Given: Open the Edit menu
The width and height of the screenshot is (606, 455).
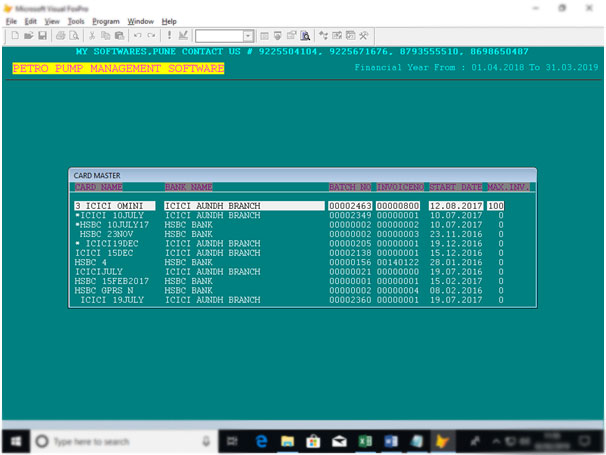Looking at the screenshot, I should (x=31, y=21).
